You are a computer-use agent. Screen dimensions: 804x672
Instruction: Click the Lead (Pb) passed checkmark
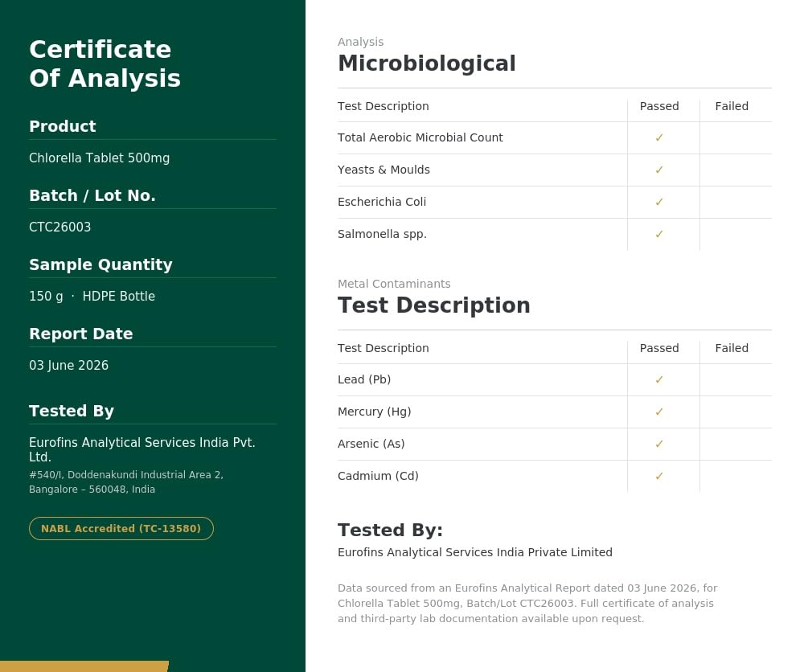coord(659,379)
